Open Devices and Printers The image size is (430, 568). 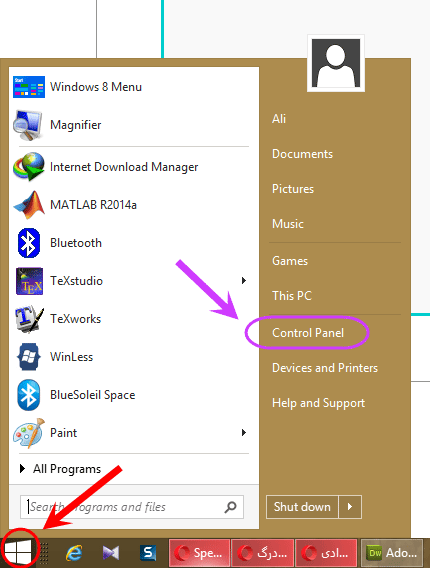coord(325,368)
